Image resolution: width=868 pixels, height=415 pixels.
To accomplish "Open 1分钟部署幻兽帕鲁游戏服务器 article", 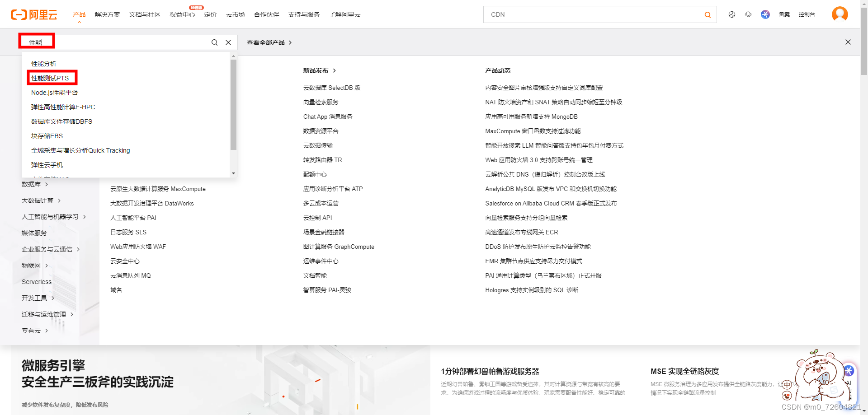I will [490, 371].
